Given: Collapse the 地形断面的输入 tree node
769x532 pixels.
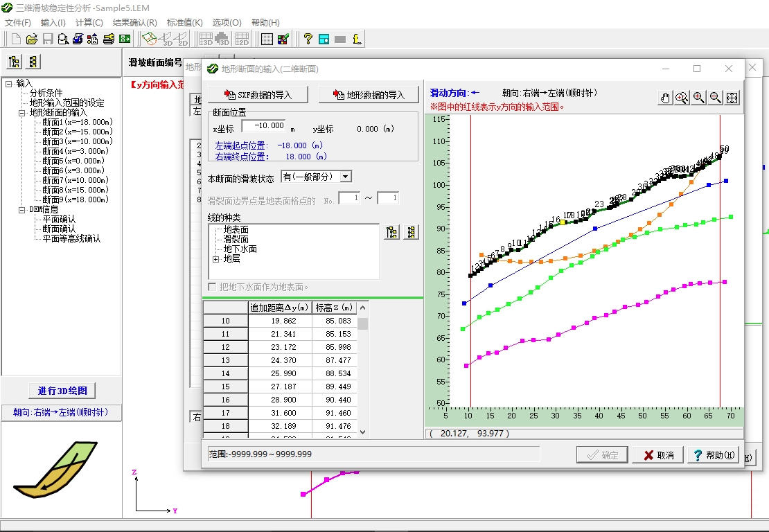Looking at the screenshot, I should (x=21, y=113).
